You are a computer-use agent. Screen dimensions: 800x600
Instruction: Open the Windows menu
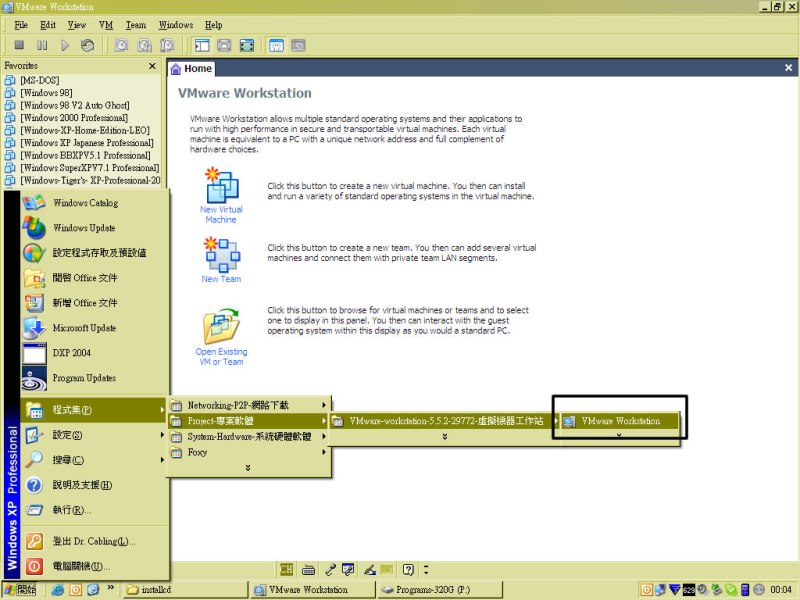tap(176, 25)
